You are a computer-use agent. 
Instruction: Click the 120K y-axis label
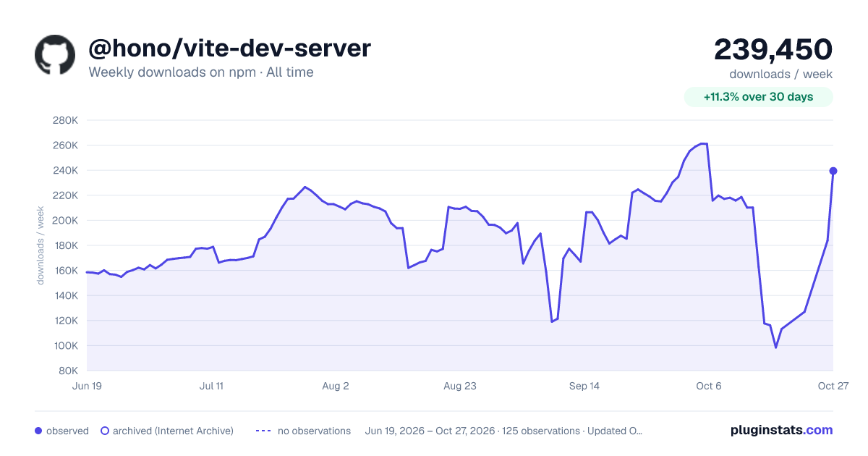[x=65, y=321]
